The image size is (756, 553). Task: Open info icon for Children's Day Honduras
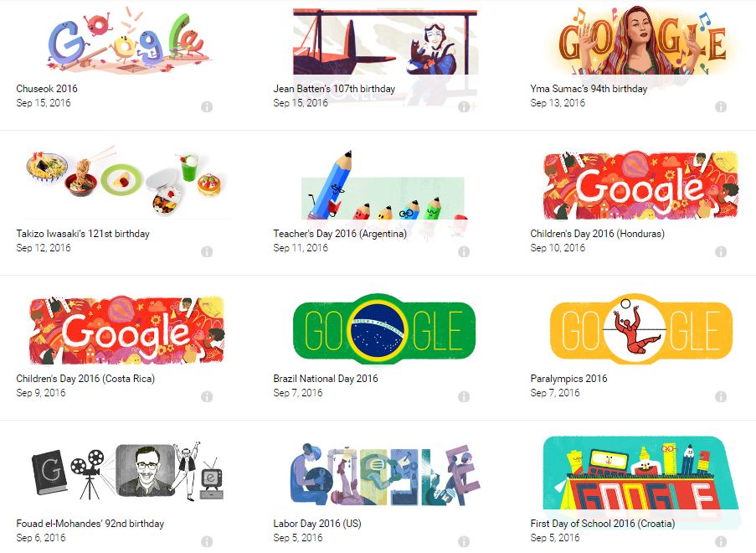(721, 251)
